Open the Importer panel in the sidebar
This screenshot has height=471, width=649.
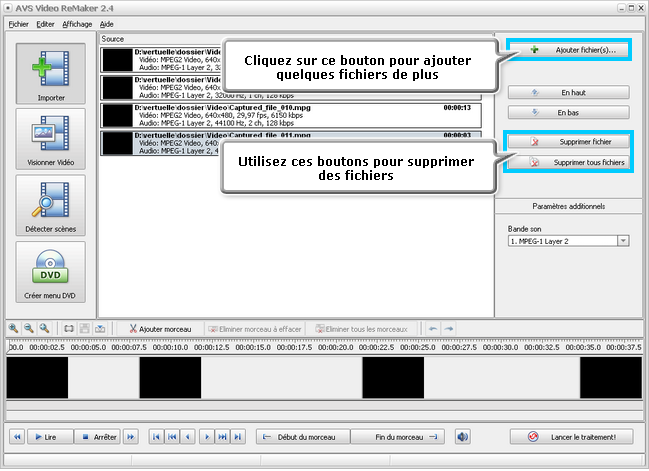point(50,73)
